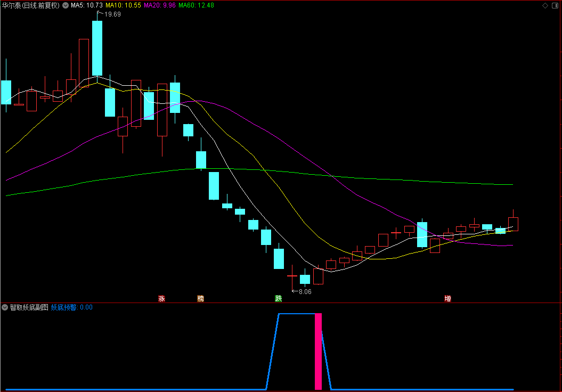Expand the 智取妖底副图 indicator dropdown arrow
The width and height of the screenshot is (562, 392).
(x=5, y=307)
